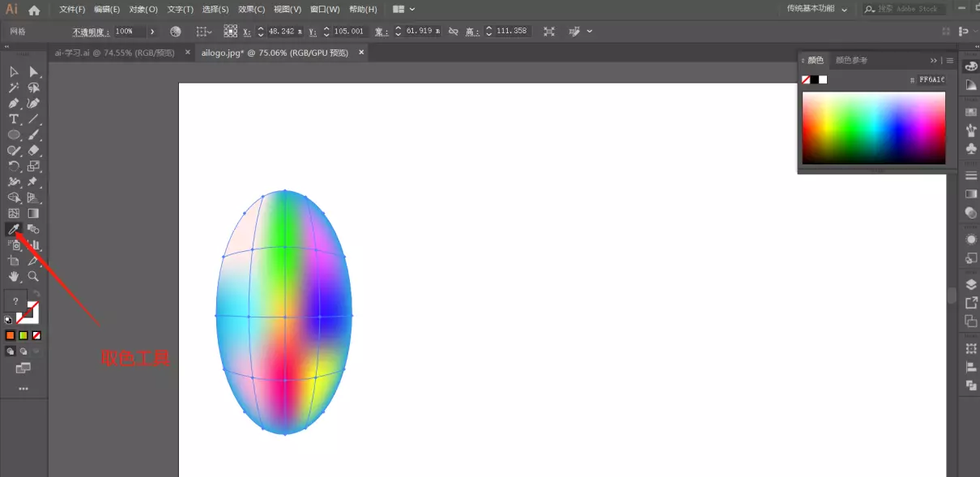Select the Ellipse shape tool
Viewport: 980px width, 477px height.
[x=14, y=134]
